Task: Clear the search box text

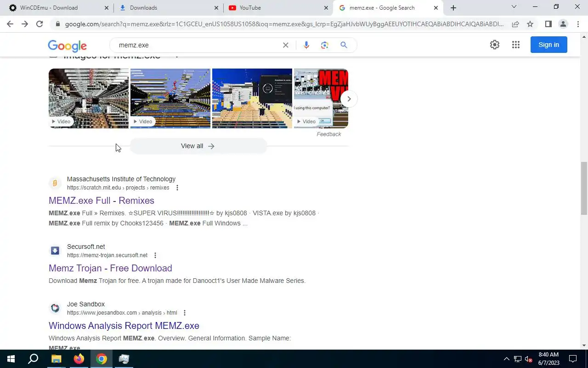Action: 286,45
